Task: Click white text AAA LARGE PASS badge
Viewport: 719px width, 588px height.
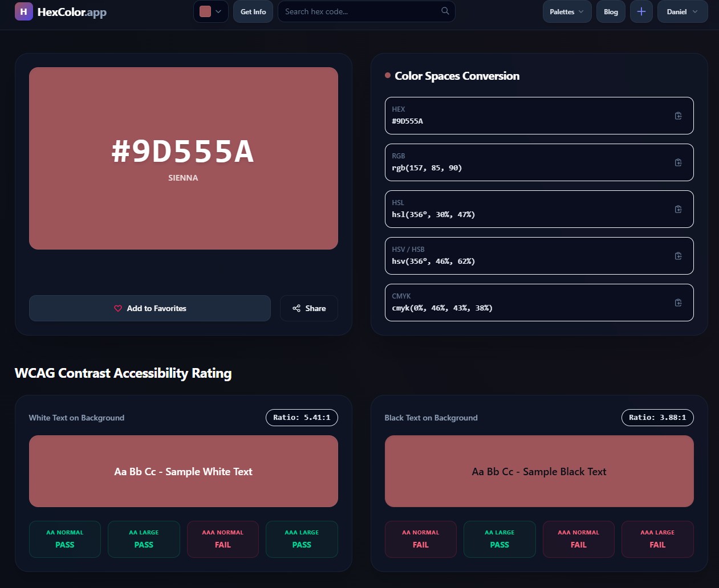Action: point(302,539)
